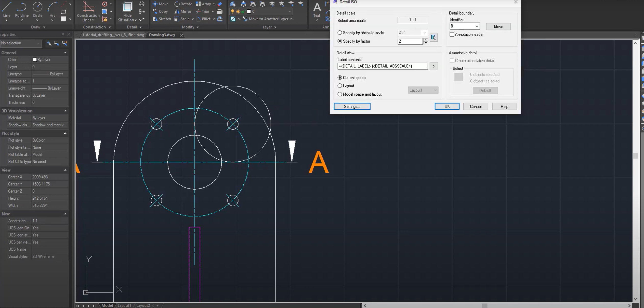
Task: Increase factor with the up stepper arrow
Action: click(x=426, y=40)
